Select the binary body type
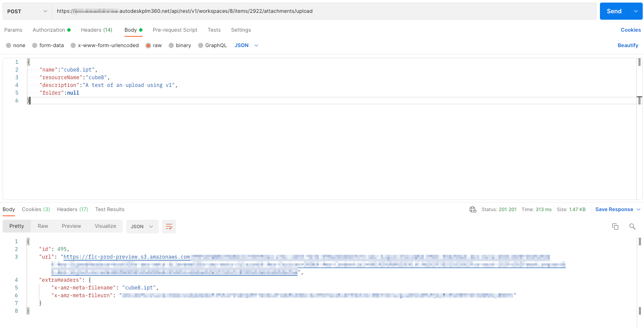This screenshot has height=328, width=644. [x=180, y=45]
